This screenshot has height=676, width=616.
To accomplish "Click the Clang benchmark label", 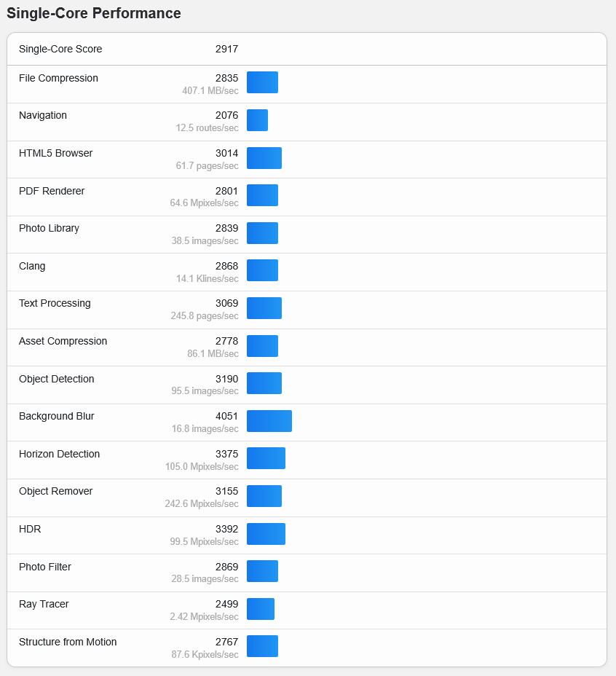I will point(32,266).
